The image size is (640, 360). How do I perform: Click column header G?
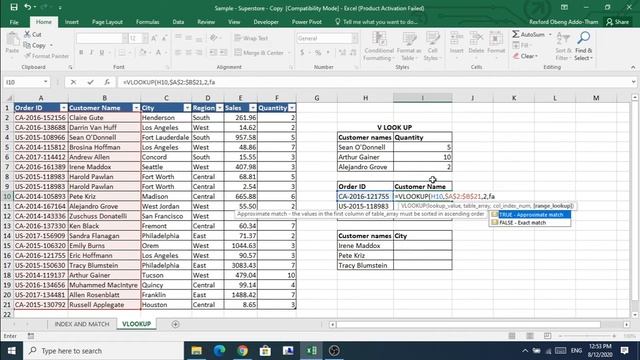(x=317, y=98)
